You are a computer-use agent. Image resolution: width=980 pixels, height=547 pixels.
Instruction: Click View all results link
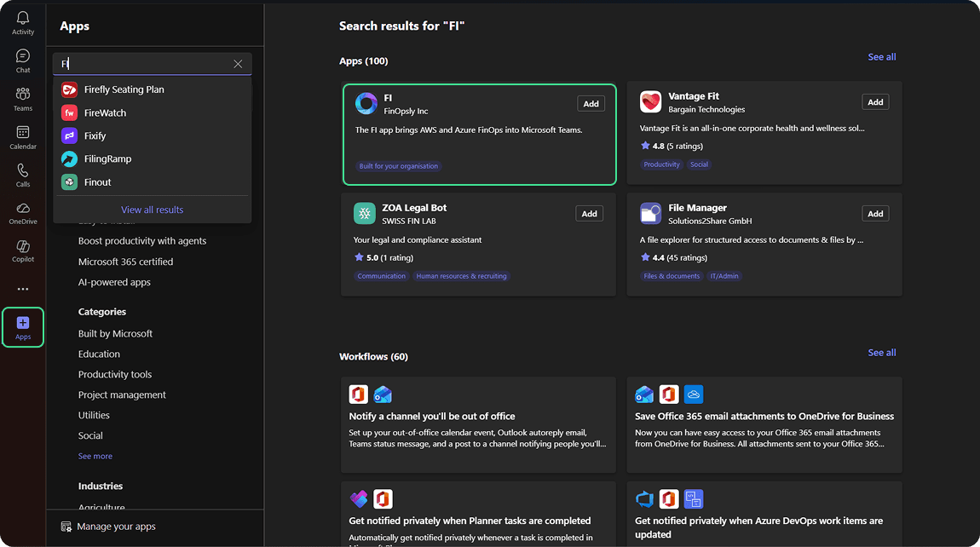pos(153,210)
